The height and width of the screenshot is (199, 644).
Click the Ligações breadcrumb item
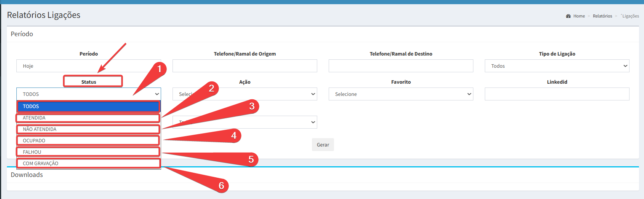(x=630, y=16)
